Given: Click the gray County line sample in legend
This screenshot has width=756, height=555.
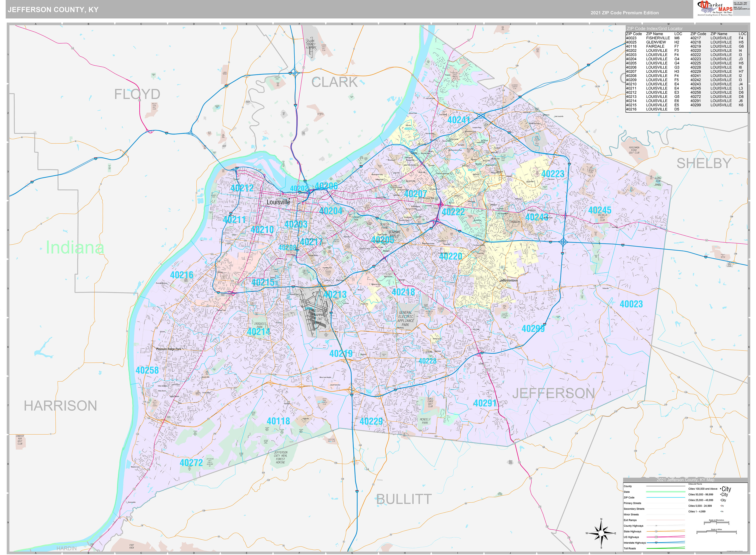Looking at the screenshot, I should click(666, 486).
